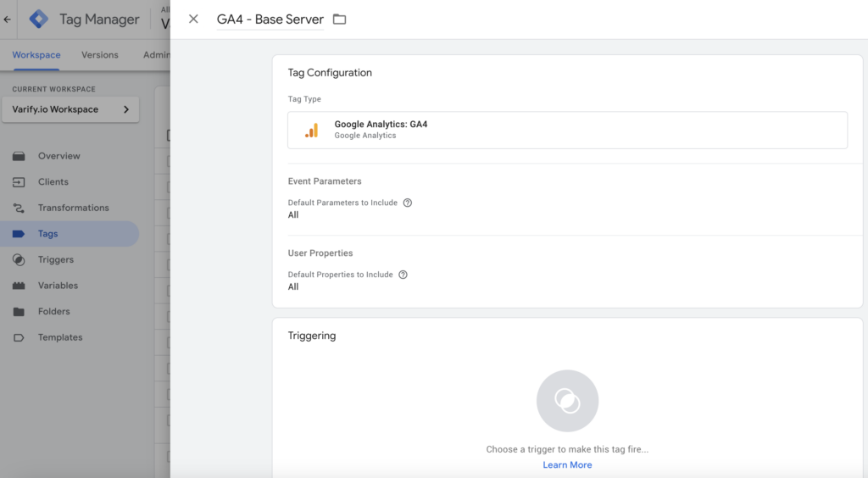Select Tags in the sidebar
Image resolution: width=868 pixels, height=478 pixels.
coord(70,234)
